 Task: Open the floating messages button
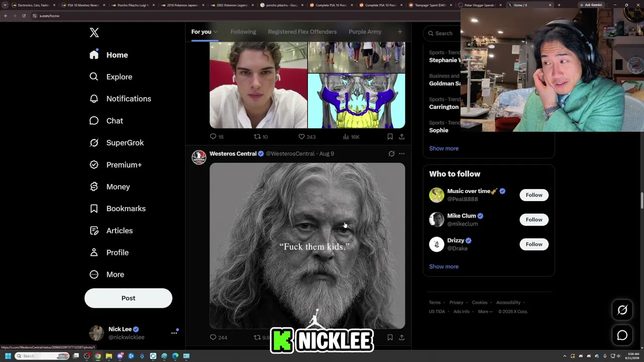pyautogui.click(x=622, y=335)
